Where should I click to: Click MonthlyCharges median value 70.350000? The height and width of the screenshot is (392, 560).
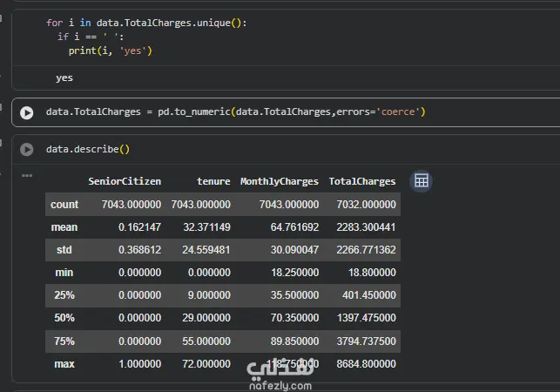294,318
